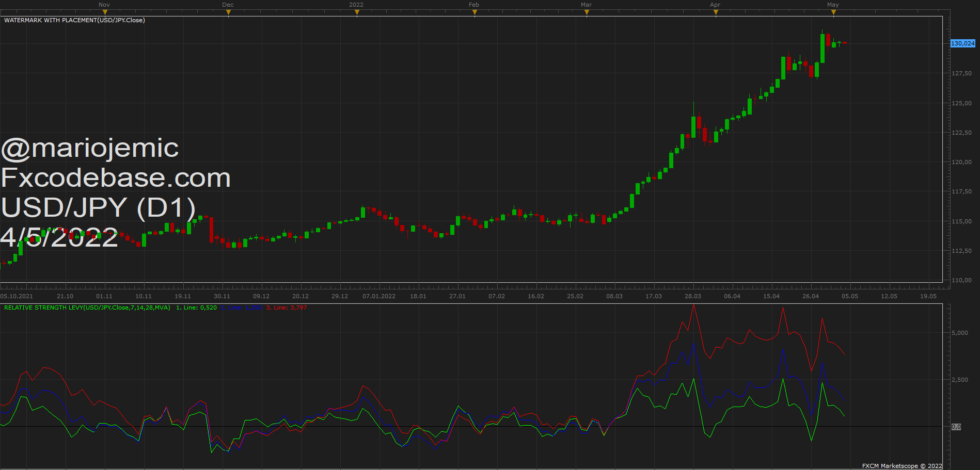Click the 07.02 date on the time axis
Viewport: 980px width, 470px height.
tap(497, 296)
